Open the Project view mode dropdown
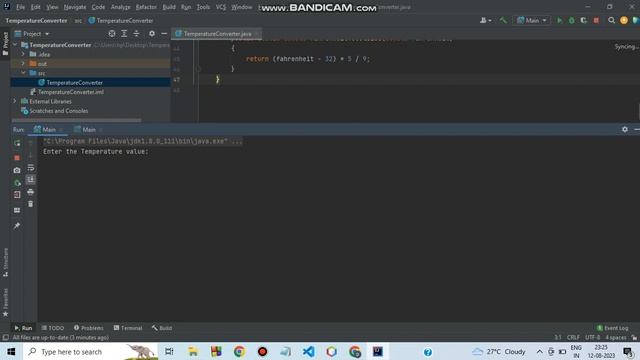The width and height of the screenshot is (640, 360). tap(32, 33)
